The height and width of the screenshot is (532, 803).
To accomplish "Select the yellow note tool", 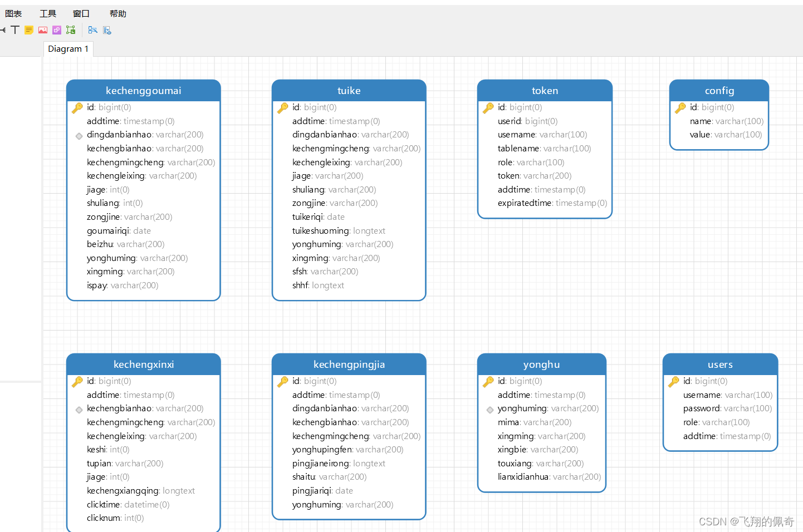I will tap(29, 30).
